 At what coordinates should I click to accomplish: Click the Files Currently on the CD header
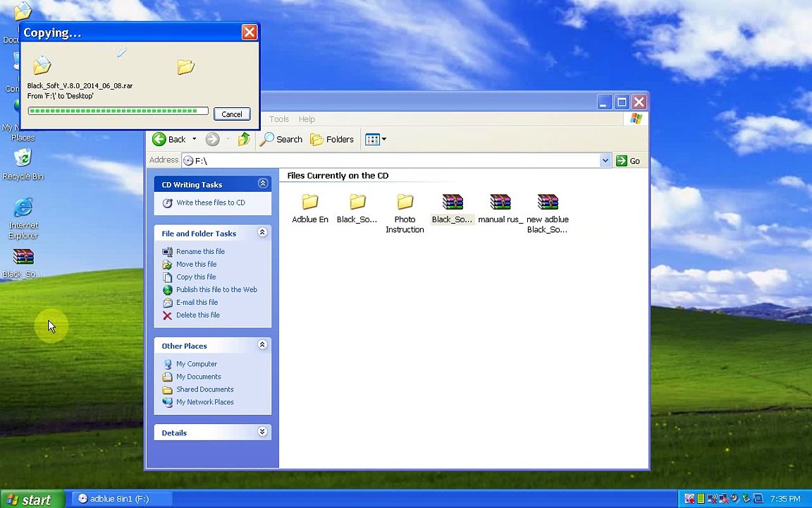[338, 176]
